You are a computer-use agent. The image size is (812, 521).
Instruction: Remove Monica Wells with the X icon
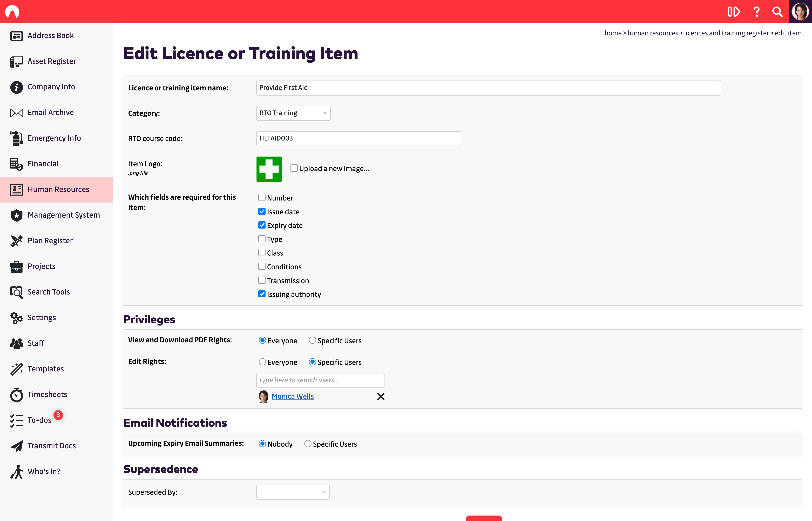pos(381,397)
